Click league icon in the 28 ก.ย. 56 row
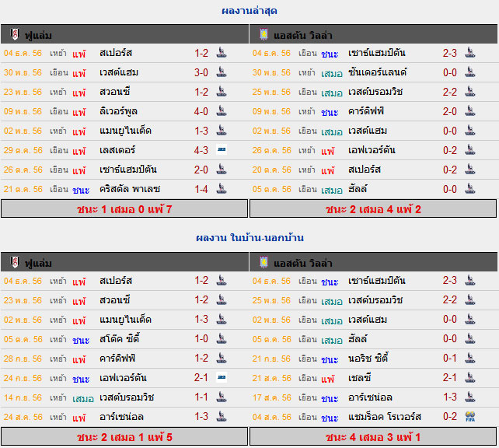 [x=222, y=359]
